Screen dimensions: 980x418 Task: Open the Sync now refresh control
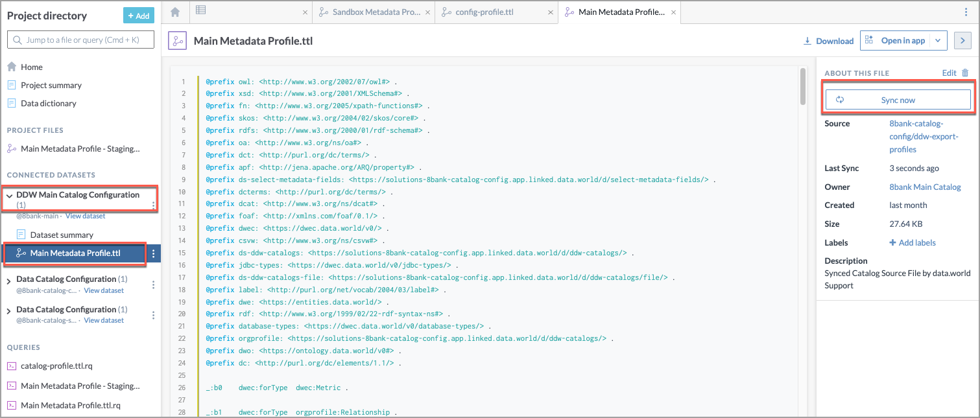[897, 99]
